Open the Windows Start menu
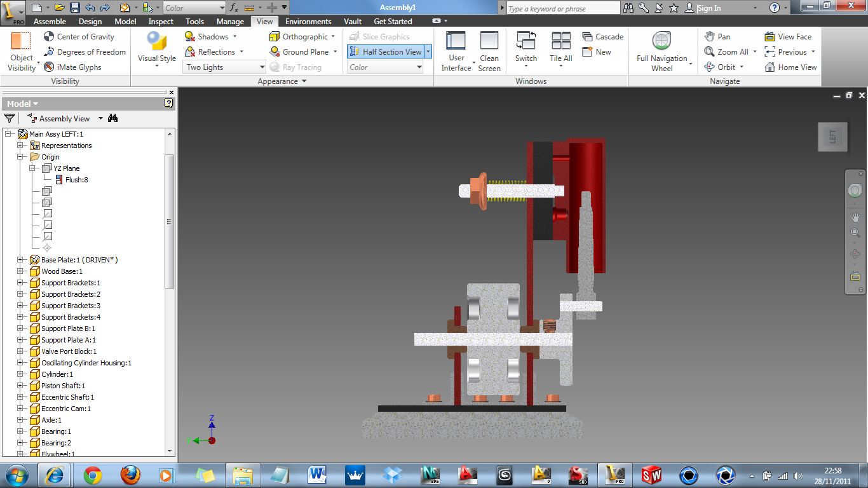Image resolution: width=868 pixels, height=488 pixels. [x=17, y=475]
